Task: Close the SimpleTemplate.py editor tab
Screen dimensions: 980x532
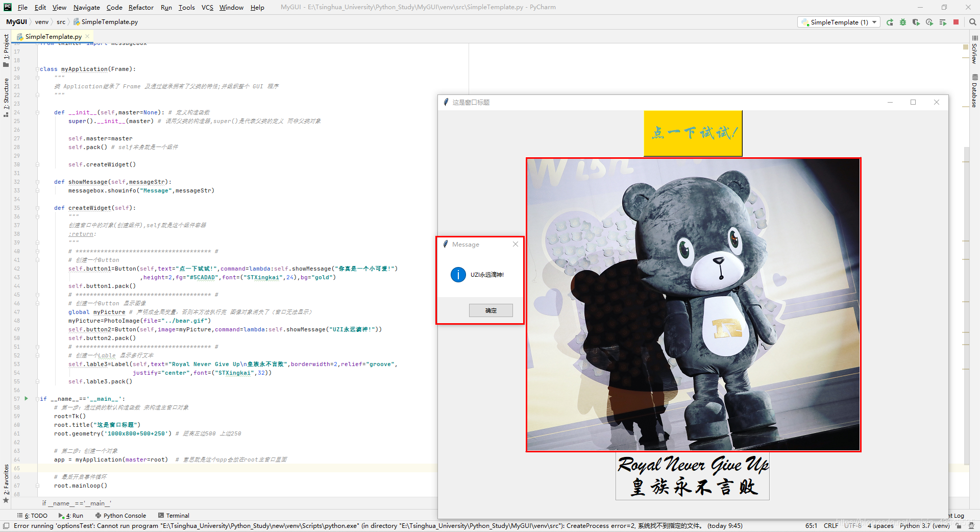Action: 87,36
